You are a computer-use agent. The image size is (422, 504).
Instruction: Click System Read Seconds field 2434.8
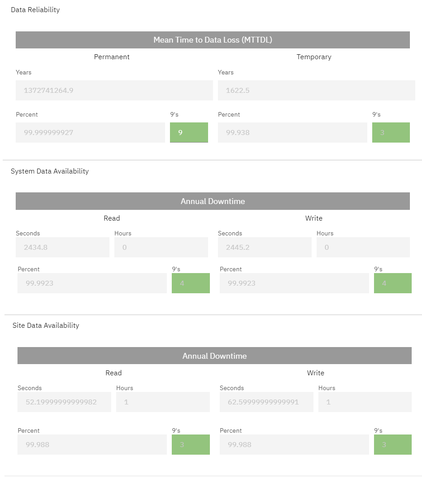coord(63,247)
